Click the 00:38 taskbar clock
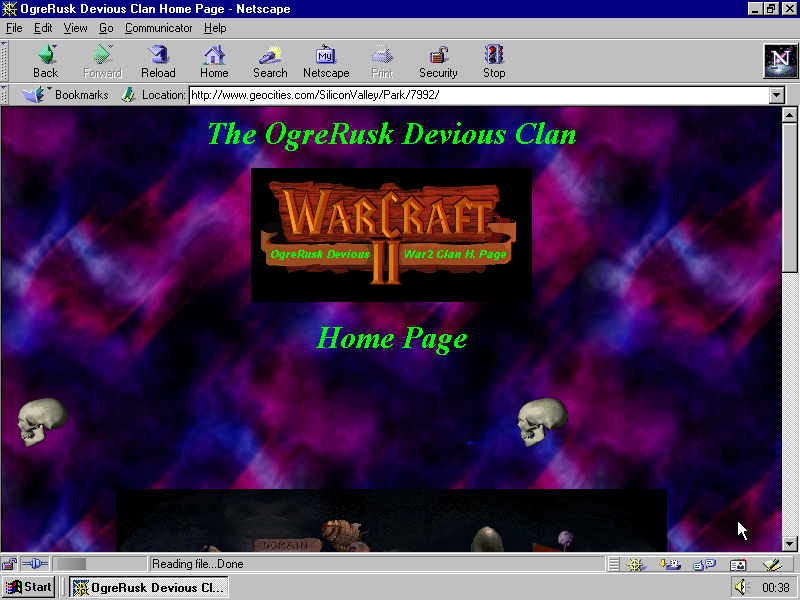The image size is (800, 600). (x=776, y=587)
